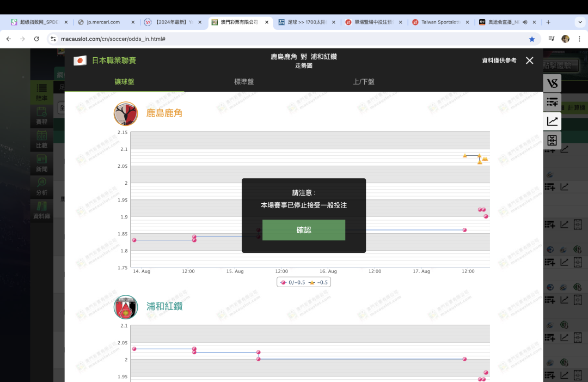The width and height of the screenshot is (588, 382).
Task: Open the Chrome three-dot menu
Action: point(579,39)
